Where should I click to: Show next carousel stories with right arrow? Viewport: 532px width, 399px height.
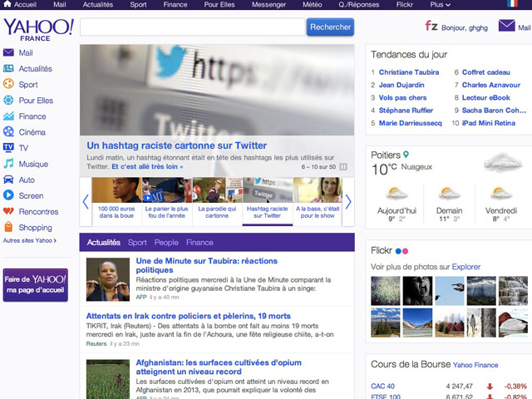pos(348,201)
